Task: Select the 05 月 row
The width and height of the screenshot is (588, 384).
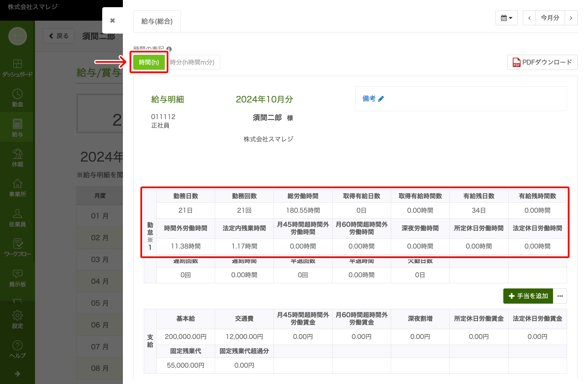Action: (x=100, y=303)
